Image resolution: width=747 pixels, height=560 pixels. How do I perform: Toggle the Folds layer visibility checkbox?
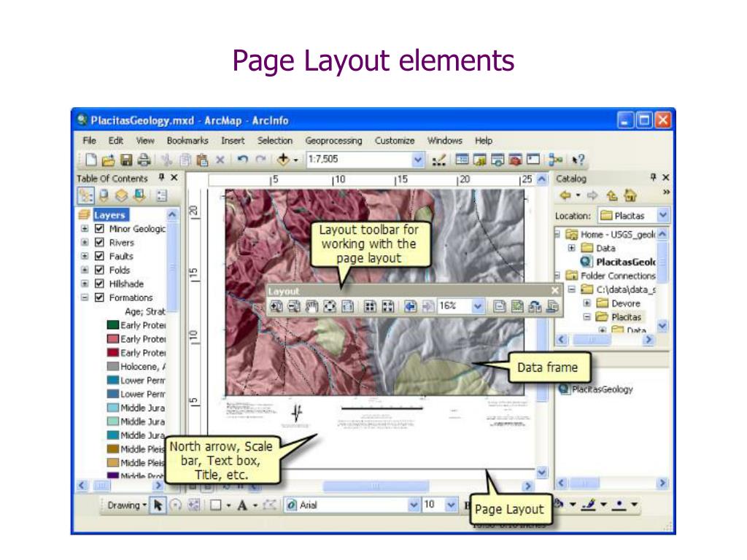point(99,270)
